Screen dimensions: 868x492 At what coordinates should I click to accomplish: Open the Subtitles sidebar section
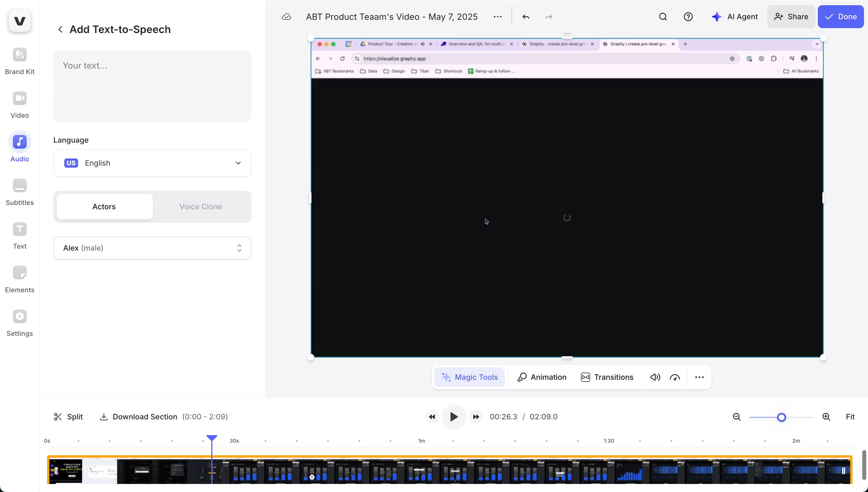click(x=20, y=192)
